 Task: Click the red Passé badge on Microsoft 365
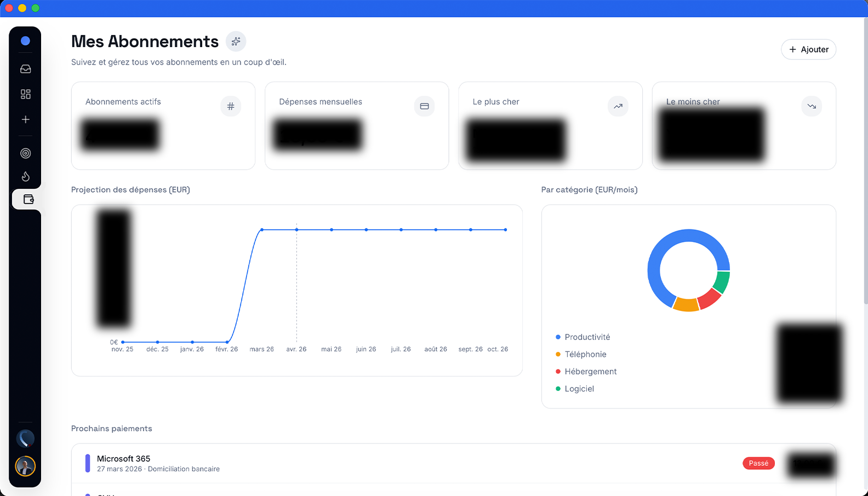(x=758, y=463)
